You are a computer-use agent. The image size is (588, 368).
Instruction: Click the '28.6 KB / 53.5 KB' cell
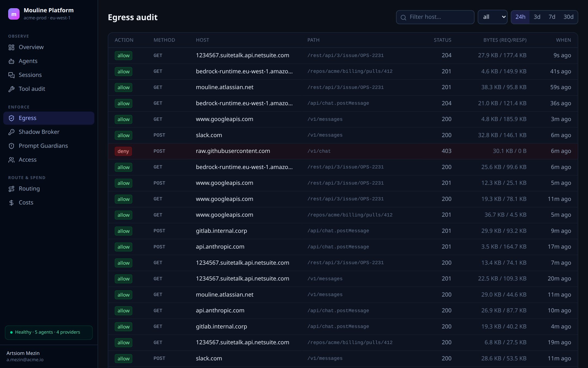click(504, 358)
